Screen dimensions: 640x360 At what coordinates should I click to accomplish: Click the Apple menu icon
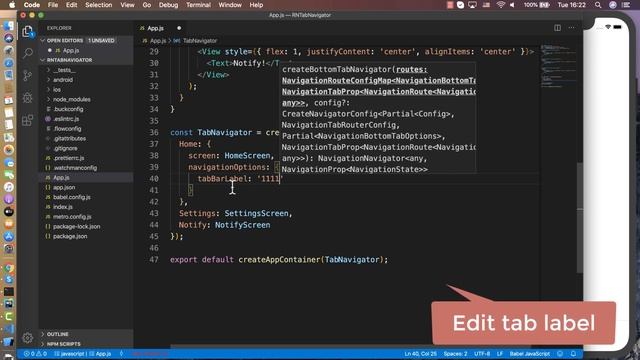12,5
